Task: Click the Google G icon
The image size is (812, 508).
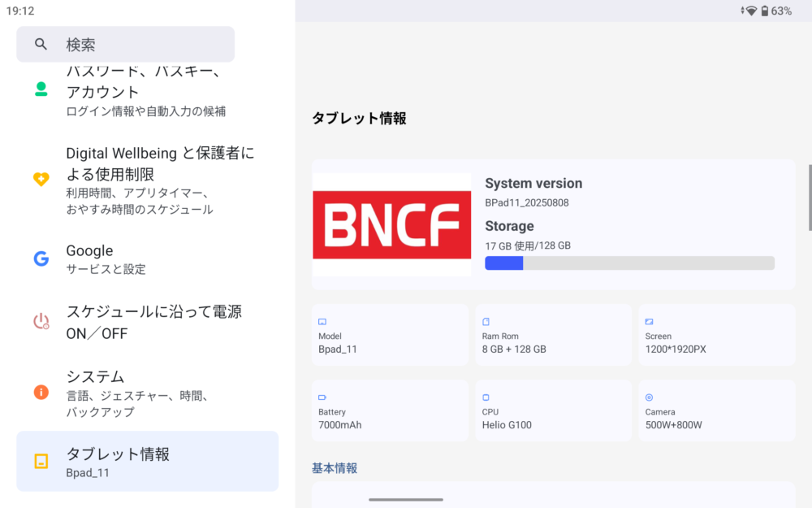Action: pyautogui.click(x=41, y=259)
